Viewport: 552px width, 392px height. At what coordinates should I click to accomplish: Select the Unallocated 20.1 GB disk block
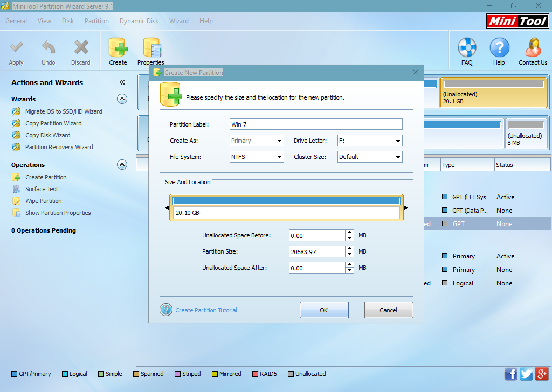coord(494,93)
